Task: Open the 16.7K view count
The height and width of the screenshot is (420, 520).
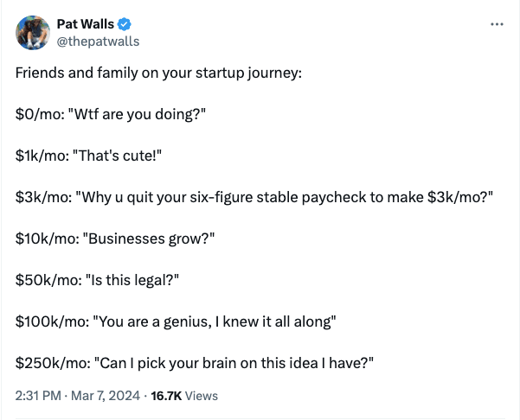Action: coord(165,396)
